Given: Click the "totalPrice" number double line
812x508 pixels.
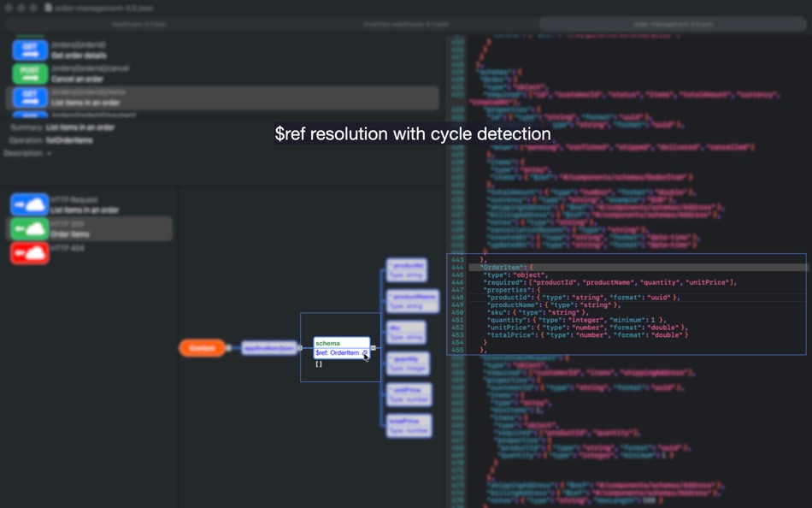Looking at the screenshot, I should 588,335.
